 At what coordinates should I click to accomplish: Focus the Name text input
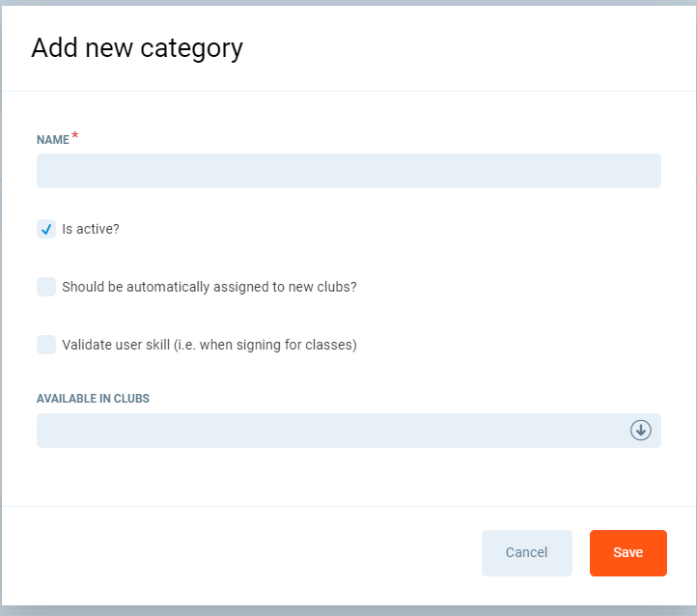pyautogui.click(x=348, y=171)
